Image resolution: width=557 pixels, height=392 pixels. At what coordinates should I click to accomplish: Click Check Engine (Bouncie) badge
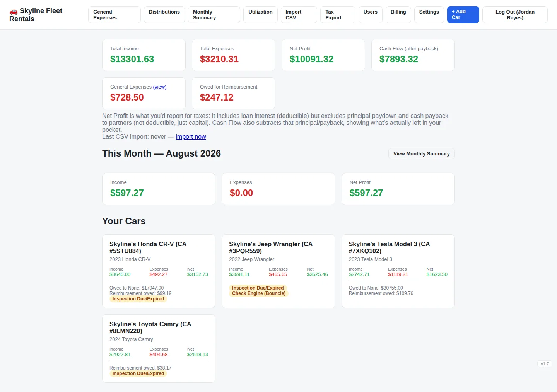tap(259, 293)
